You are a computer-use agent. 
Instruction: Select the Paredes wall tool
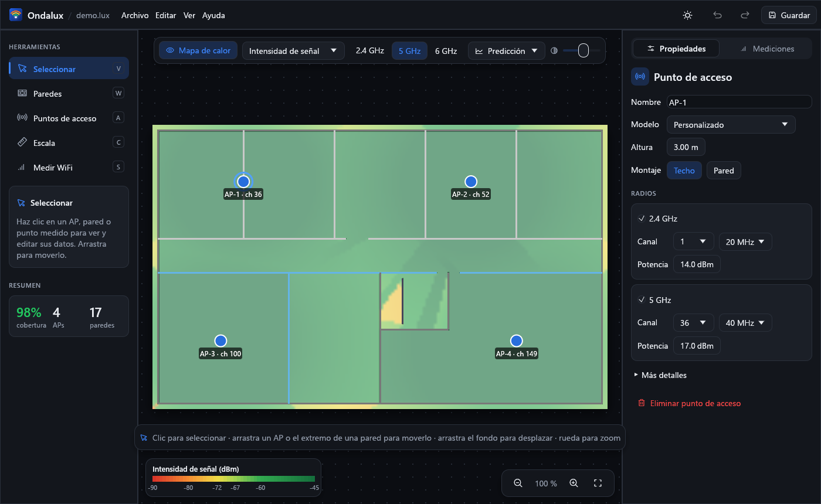pos(69,94)
